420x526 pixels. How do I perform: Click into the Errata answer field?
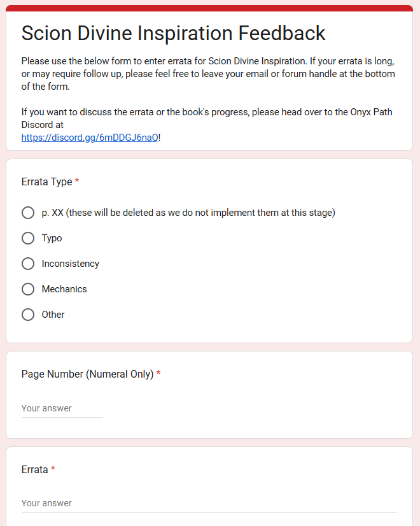(209, 503)
